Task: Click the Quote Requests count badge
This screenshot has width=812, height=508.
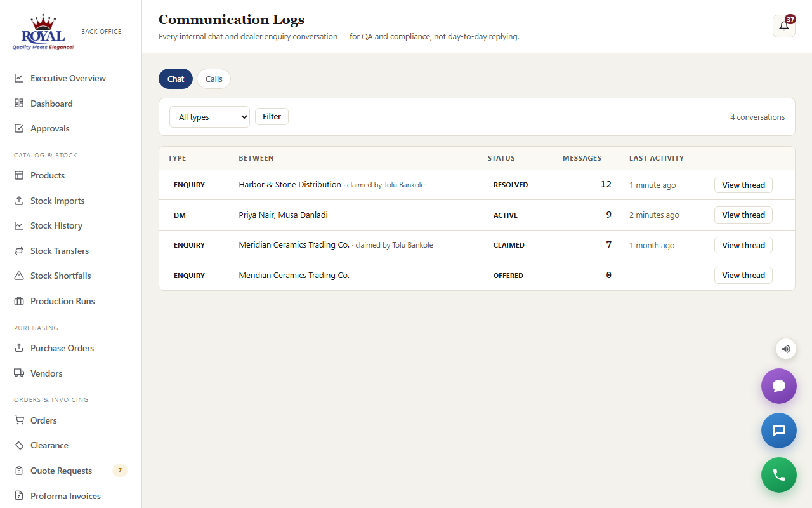Action: 120,471
